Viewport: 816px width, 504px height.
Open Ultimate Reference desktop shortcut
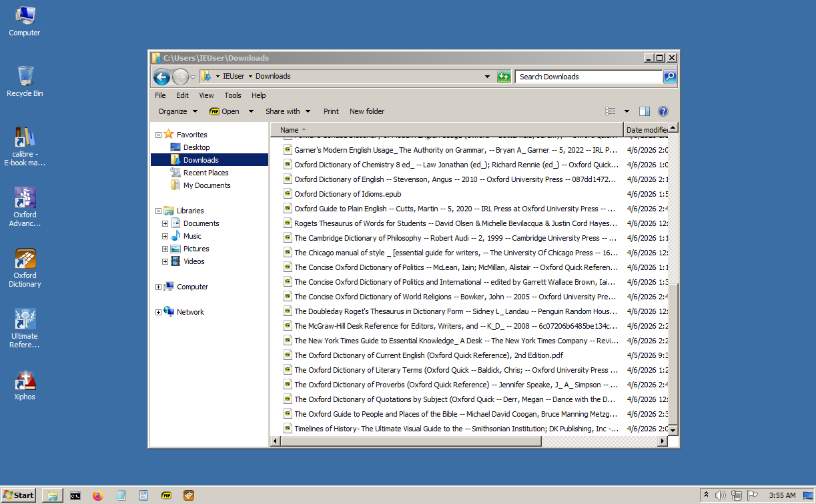click(25, 329)
